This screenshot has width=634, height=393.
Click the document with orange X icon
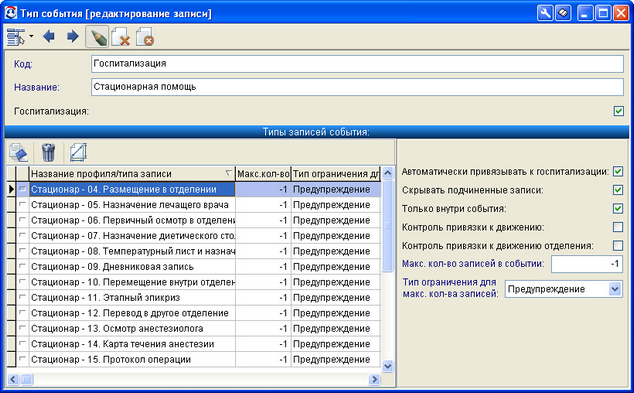pos(120,37)
